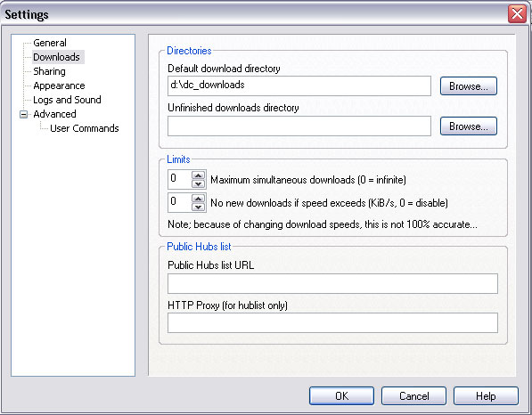Confirm settings with OK button
The image size is (532, 415).
tap(341, 396)
